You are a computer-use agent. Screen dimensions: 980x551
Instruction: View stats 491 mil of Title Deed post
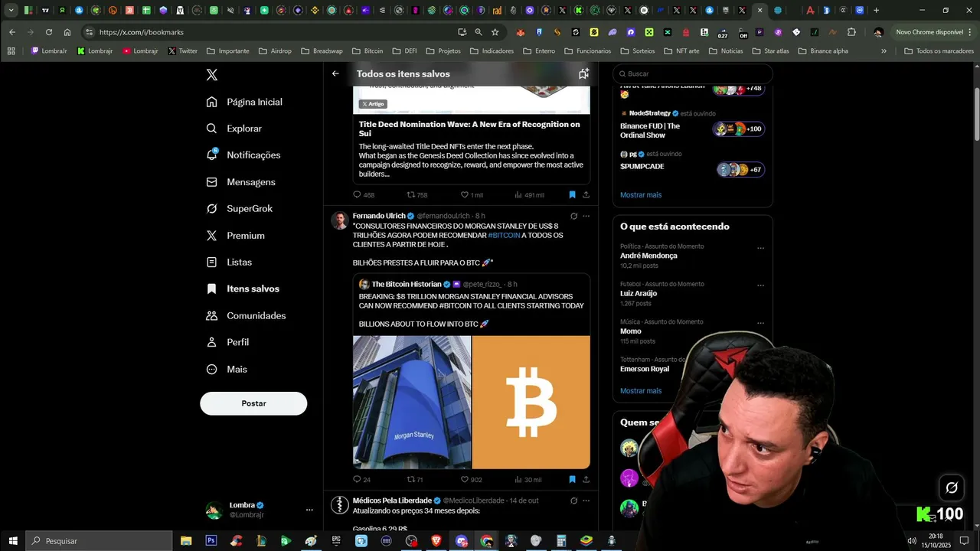point(529,195)
